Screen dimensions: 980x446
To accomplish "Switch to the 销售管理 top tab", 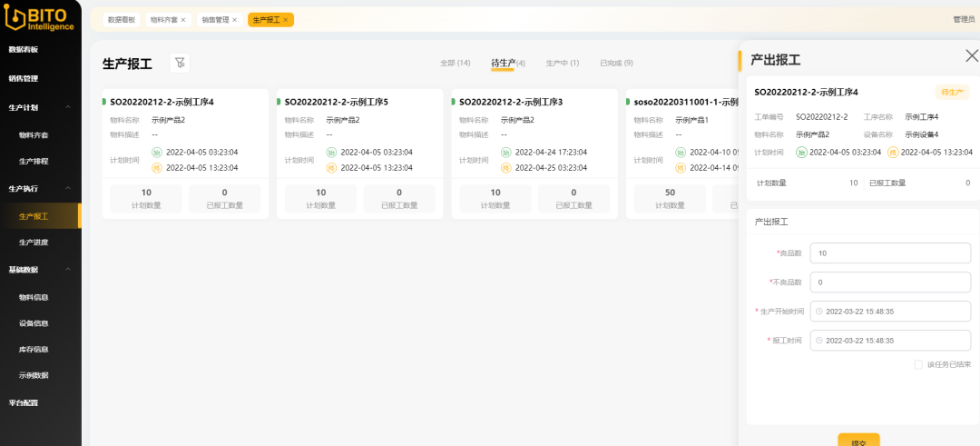I will tap(213, 20).
